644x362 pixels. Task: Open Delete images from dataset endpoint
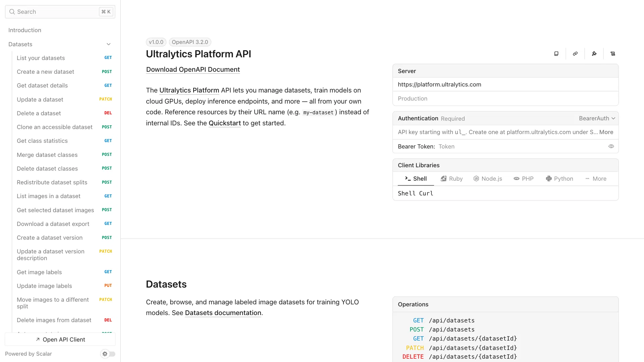pos(64,320)
